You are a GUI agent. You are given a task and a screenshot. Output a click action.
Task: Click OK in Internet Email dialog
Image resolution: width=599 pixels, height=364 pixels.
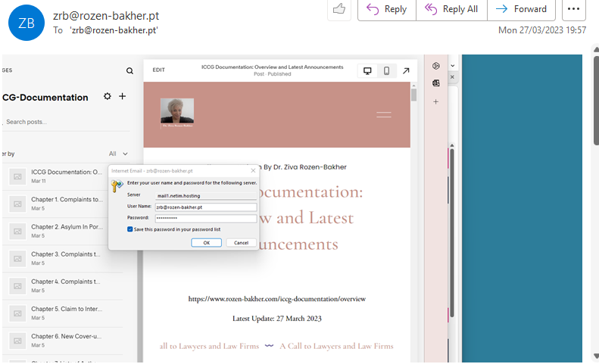(206, 243)
